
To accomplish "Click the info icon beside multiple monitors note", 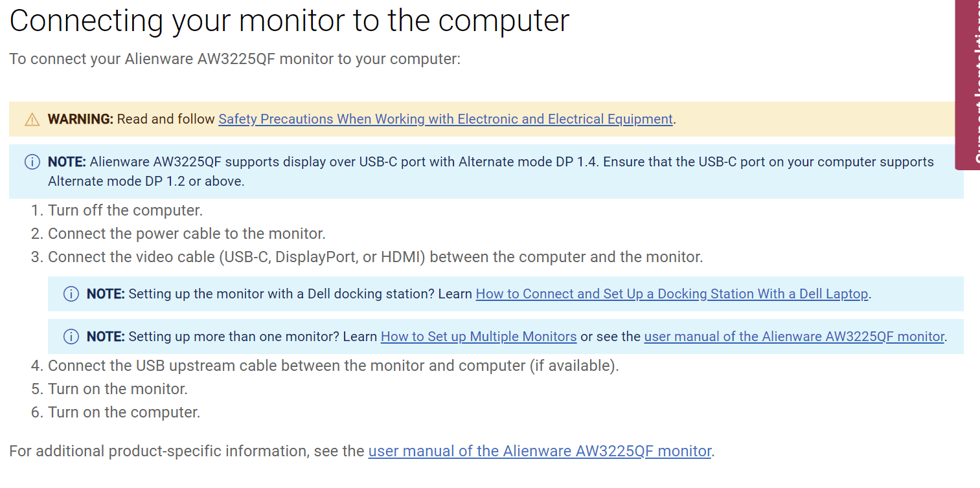I will pyautogui.click(x=71, y=337).
